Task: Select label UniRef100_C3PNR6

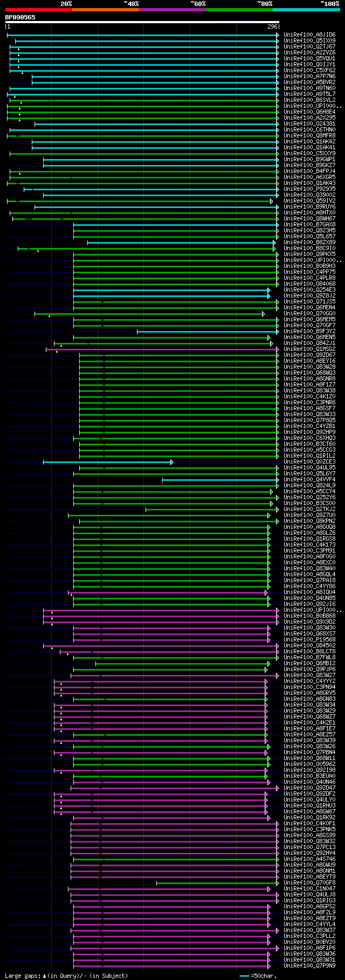Action: pos(309,403)
